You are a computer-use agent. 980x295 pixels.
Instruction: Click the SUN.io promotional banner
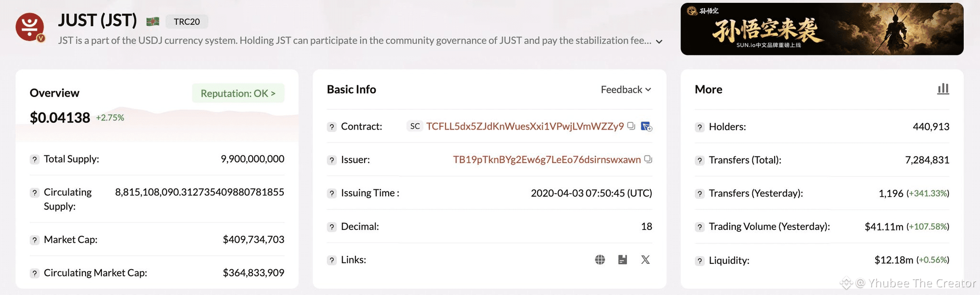(x=822, y=29)
